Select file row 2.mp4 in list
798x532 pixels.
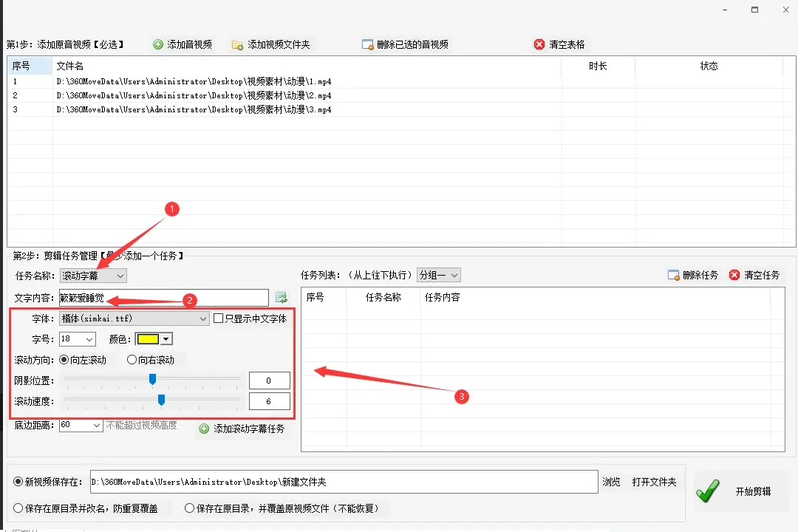[x=194, y=95]
